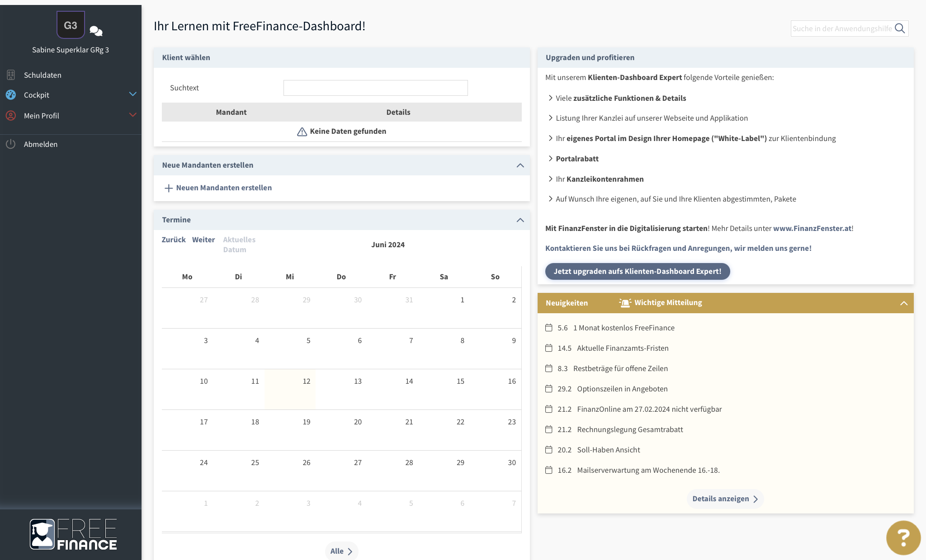Click the Wichtige Mitteilung label
926x560 pixels.
[668, 302]
